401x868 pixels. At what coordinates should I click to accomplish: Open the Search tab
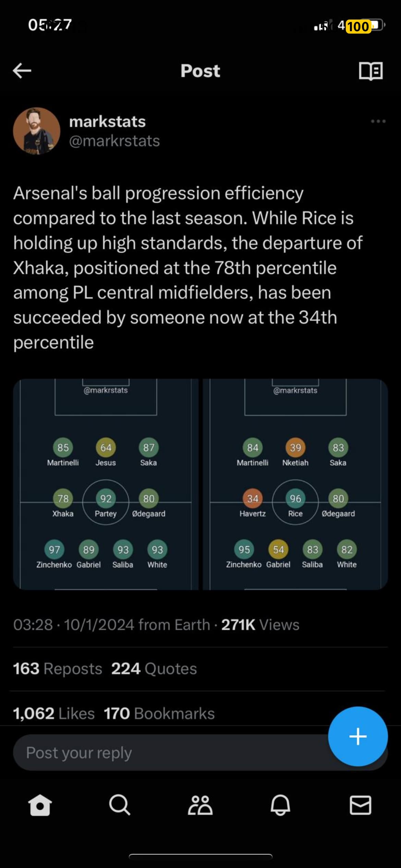120,805
